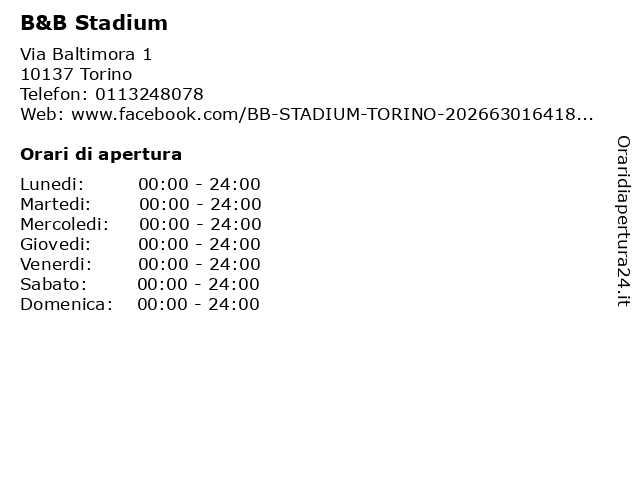Click the B&B Stadium heading
Screen dimensions: 640x480
[94, 23]
